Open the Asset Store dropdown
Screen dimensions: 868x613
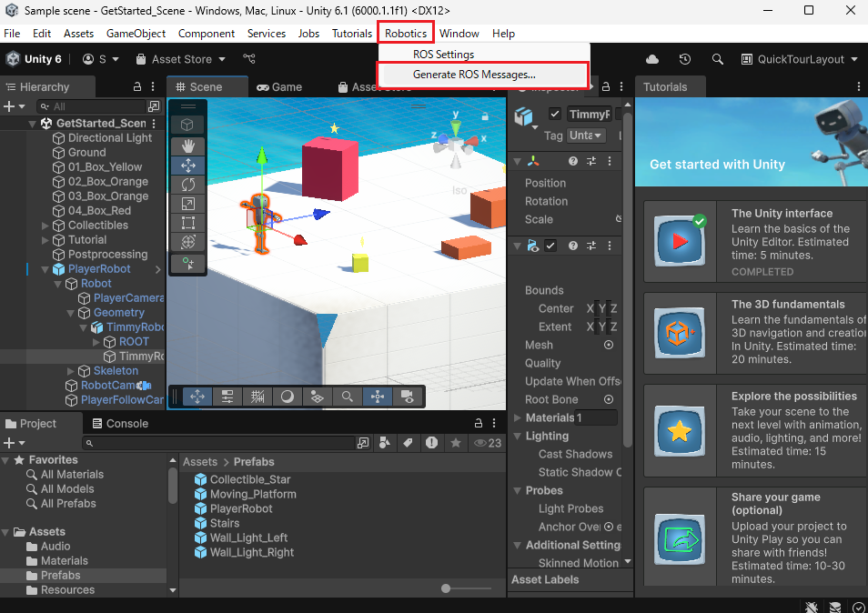point(181,59)
